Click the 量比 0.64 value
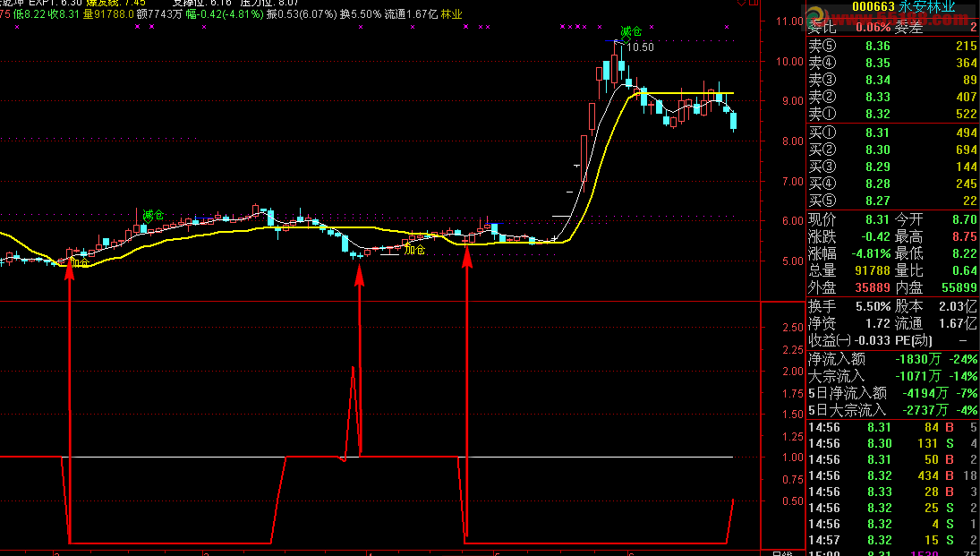The width and height of the screenshot is (980, 556). [x=965, y=270]
